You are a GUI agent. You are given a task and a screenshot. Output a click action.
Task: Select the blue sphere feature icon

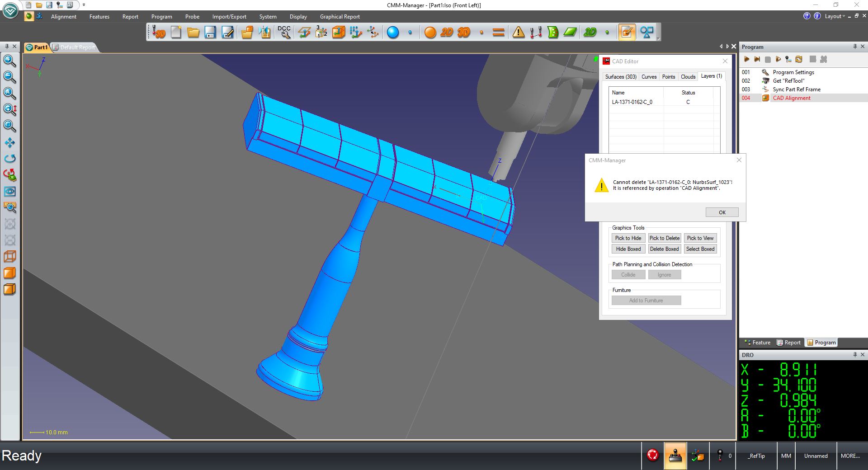click(x=393, y=33)
